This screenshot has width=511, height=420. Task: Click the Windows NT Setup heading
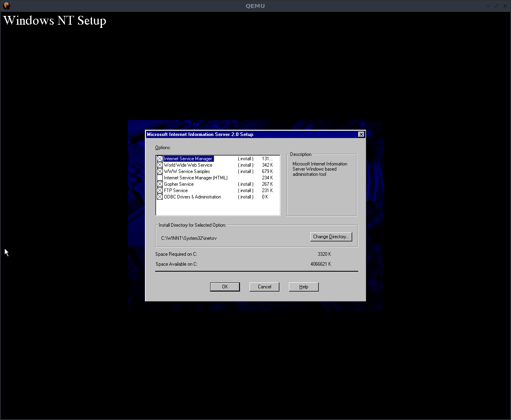pos(55,21)
